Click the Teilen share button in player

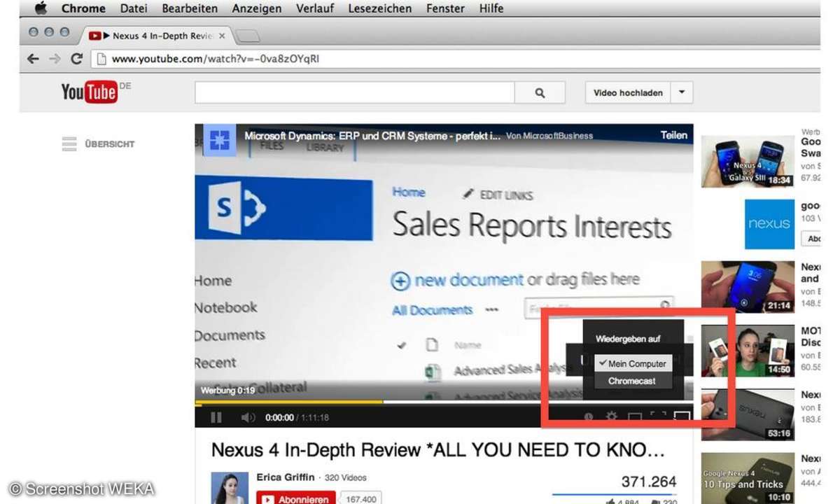coord(673,135)
